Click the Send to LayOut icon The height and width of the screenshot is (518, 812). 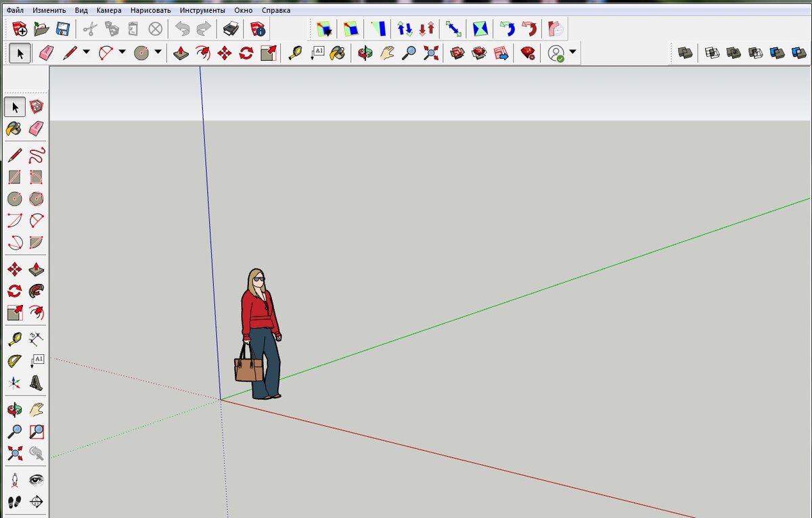(x=501, y=53)
